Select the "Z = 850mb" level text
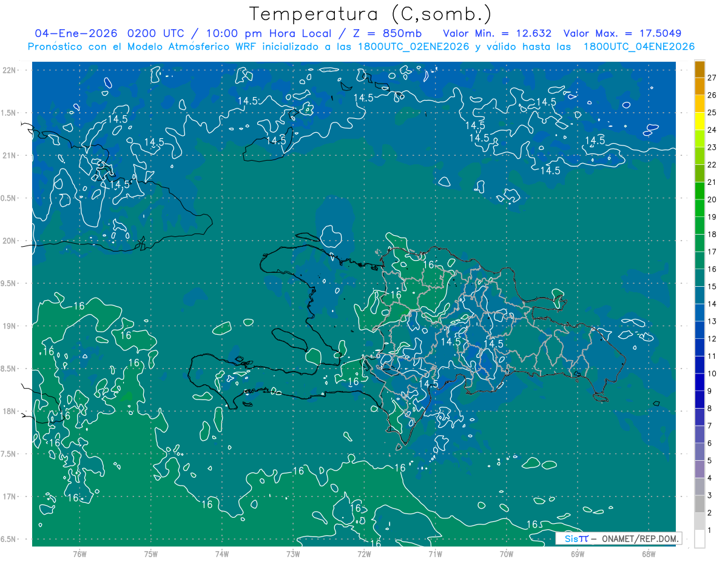Viewport: 728px width, 562px height. [x=388, y=33]
